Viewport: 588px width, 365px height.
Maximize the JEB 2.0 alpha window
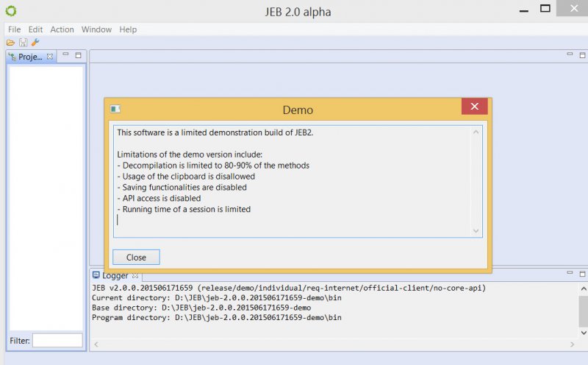pos(545,8)
